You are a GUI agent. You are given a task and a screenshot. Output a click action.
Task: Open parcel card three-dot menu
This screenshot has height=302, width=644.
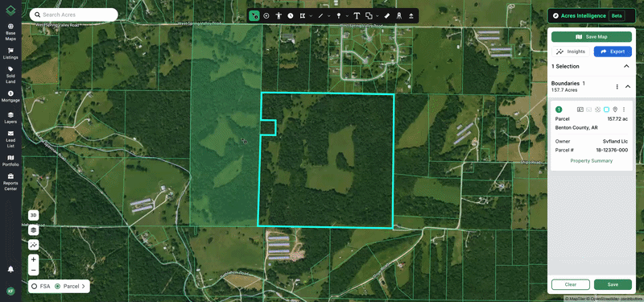tap(623, 110)
